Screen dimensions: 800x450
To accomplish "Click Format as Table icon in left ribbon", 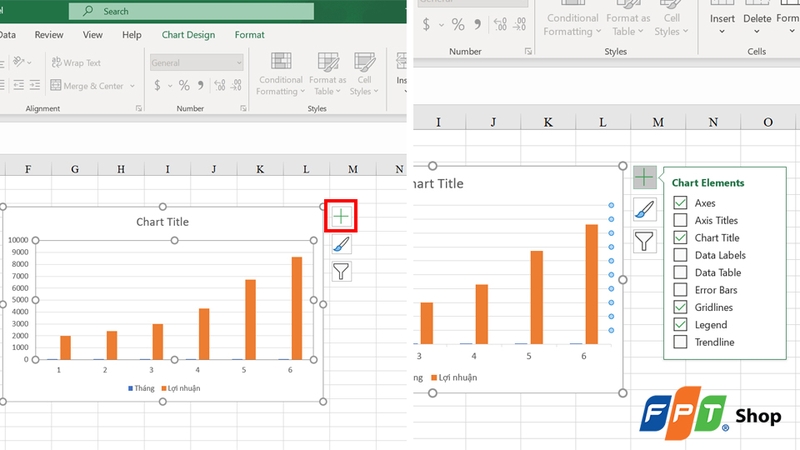I will click(x=328, y=74).
